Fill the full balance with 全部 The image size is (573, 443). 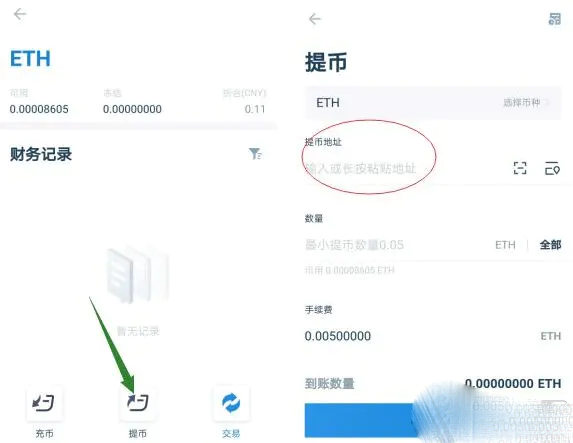[550, 245]
